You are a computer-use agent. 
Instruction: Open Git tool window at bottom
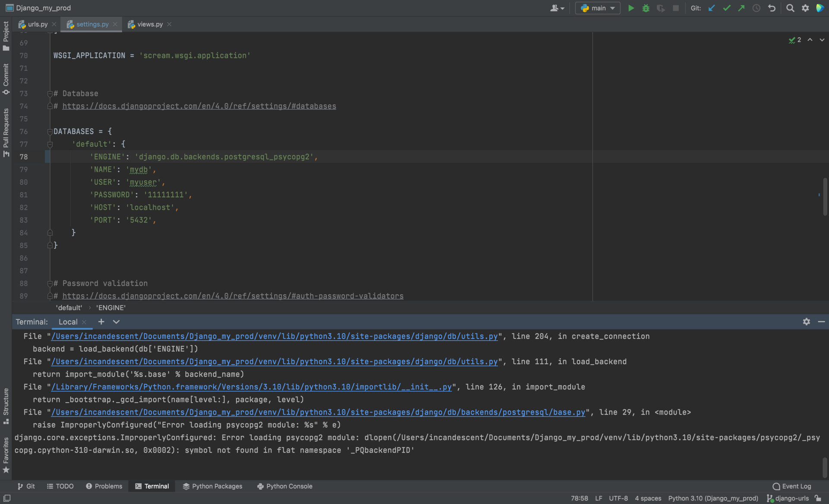[26, 486]
